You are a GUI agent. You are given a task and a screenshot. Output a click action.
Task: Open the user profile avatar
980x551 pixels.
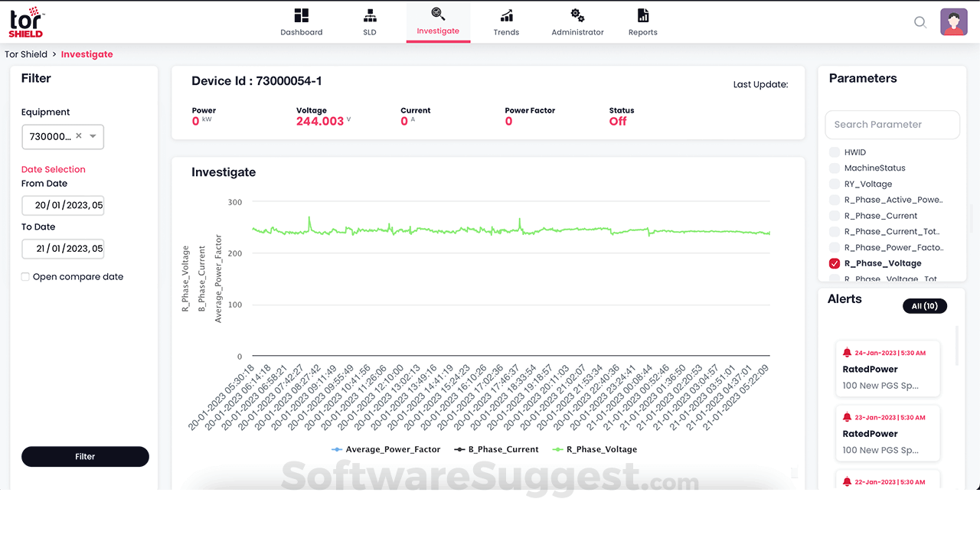954,22
